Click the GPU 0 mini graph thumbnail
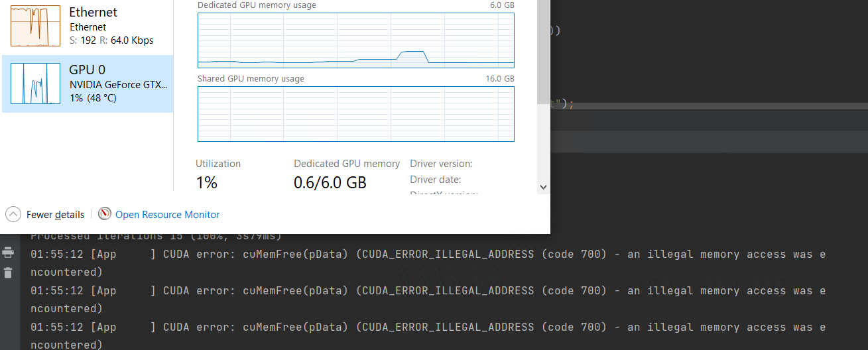This screenshot has width=868, height=350. pyautogui.click(x=35, y=84)
